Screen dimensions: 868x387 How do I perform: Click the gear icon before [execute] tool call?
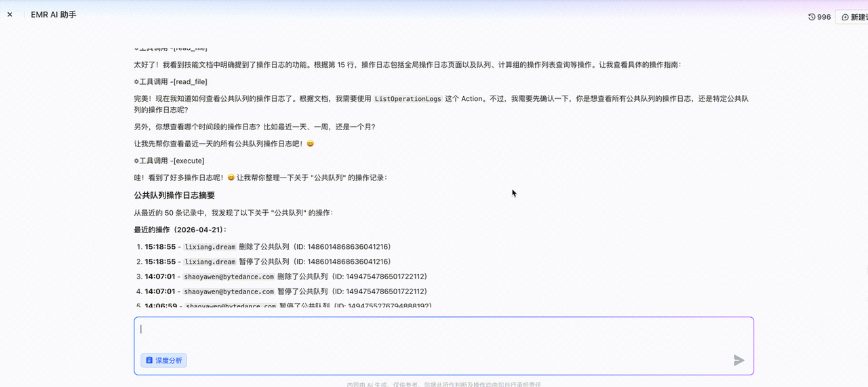pyautogui.click(x=136, y=161)
